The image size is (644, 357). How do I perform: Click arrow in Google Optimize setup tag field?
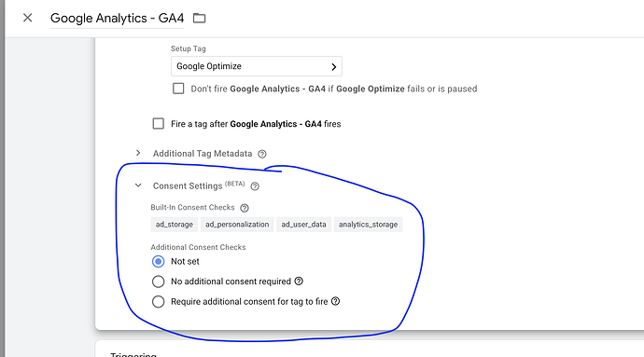pyautogui.click(x=334, y=67)
